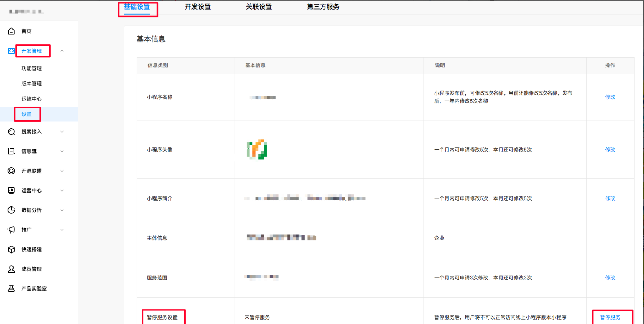Viewport: 644px width, 324px height.
Task: Click the 基本信息 section heading
Action: click(151, 39)
